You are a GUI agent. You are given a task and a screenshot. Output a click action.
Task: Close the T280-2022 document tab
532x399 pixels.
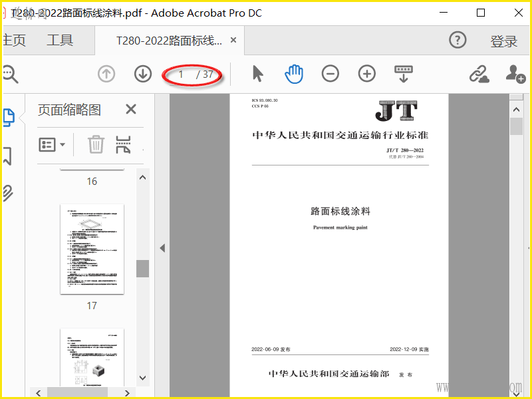(x=233, y=40)
